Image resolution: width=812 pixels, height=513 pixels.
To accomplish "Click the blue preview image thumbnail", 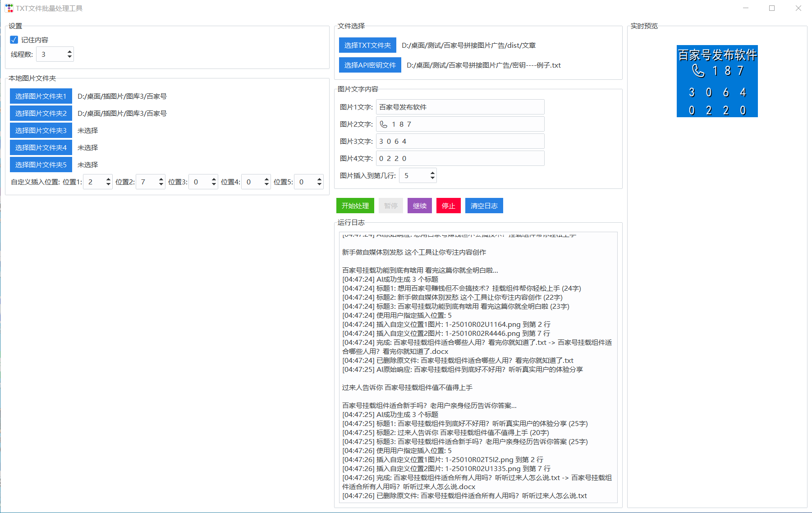I will coord(717,81).
